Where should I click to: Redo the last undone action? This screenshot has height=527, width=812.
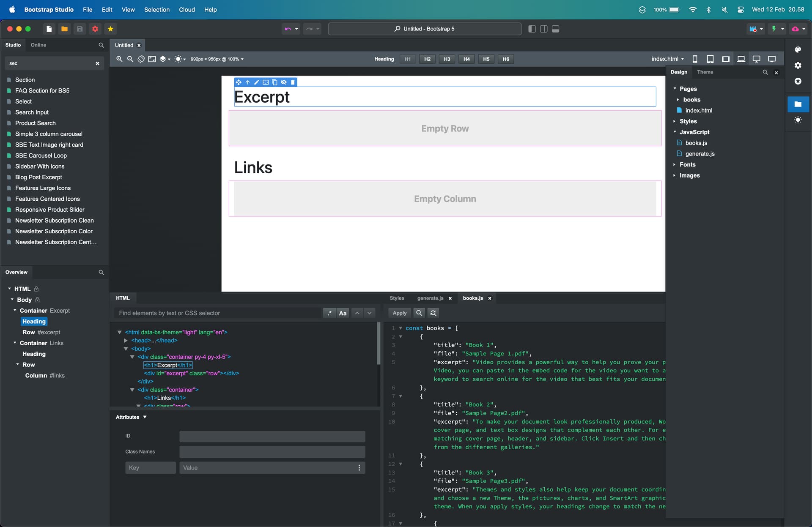(x=309, y=29)
